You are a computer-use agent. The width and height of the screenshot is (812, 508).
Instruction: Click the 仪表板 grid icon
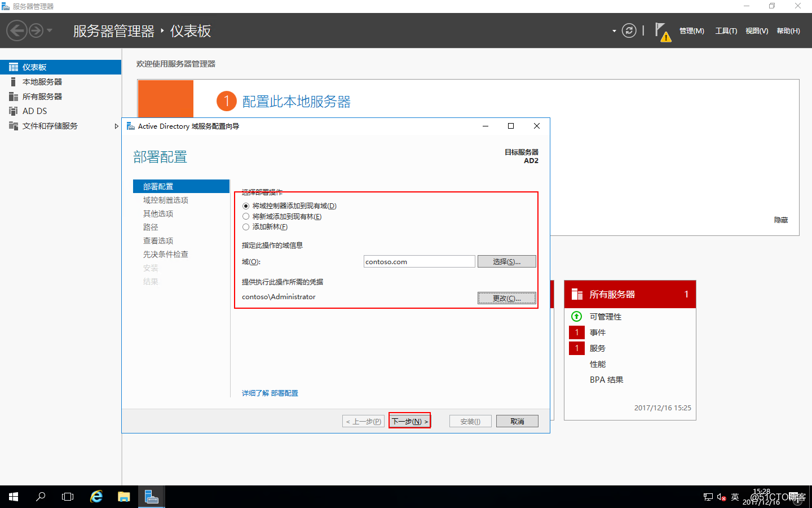(x=14, y=67)
